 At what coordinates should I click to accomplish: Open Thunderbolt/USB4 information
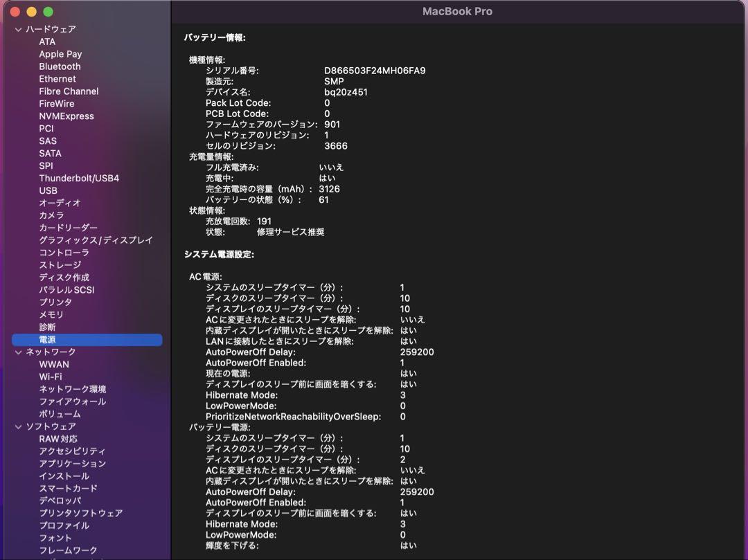point(79,179)
